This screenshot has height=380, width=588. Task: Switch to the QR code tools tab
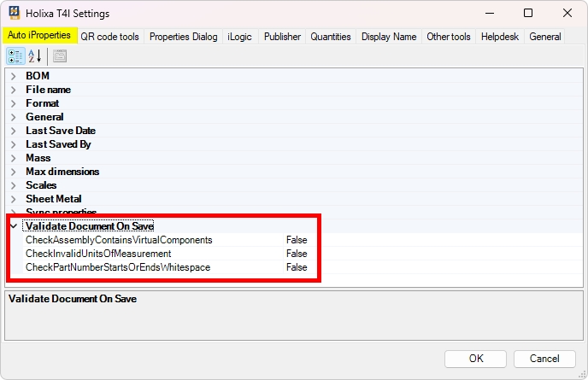[109, 37]
